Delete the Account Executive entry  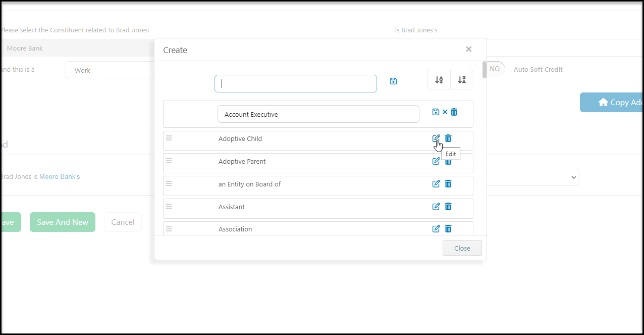pos(454,112)
